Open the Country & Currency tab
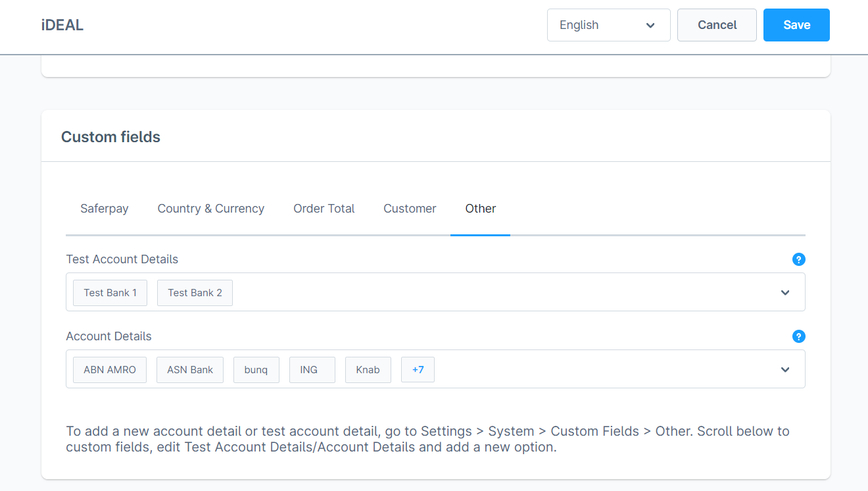Viewport: 868px width, 491px height. (x=210, y=209)
